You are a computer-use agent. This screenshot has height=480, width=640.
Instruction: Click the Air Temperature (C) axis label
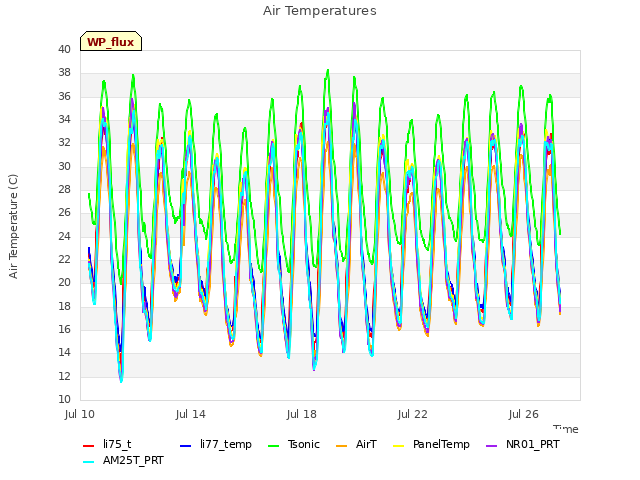pyautogui.click(x=13, y=227)
